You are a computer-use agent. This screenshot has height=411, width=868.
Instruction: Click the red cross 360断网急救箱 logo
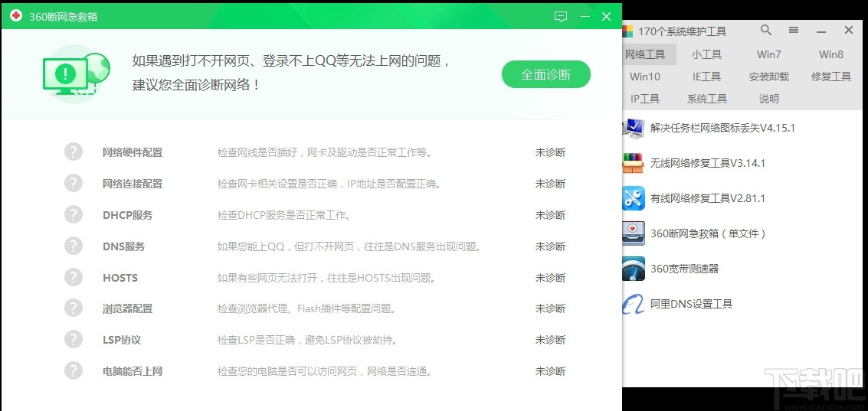click(16, 15)
